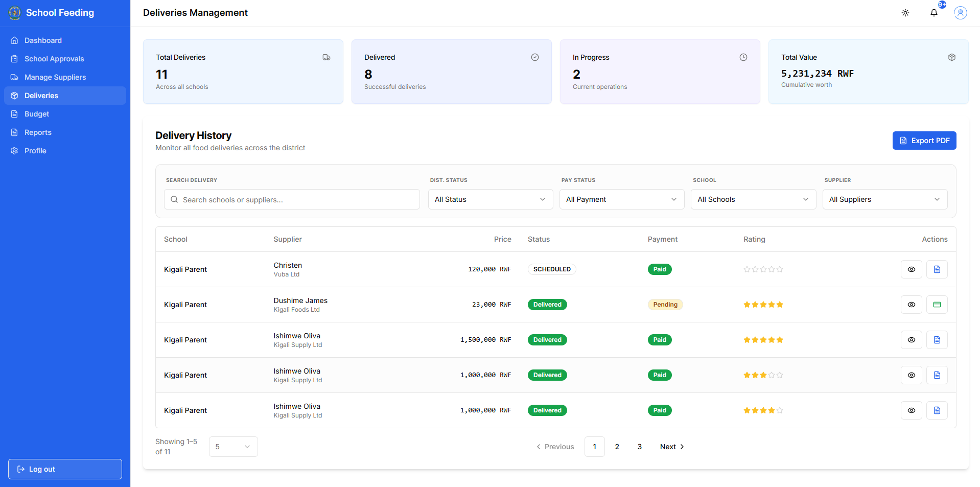The image size is (980, 487).
Task: Focus the search schools or suppliers field
Action: [292, 199]
